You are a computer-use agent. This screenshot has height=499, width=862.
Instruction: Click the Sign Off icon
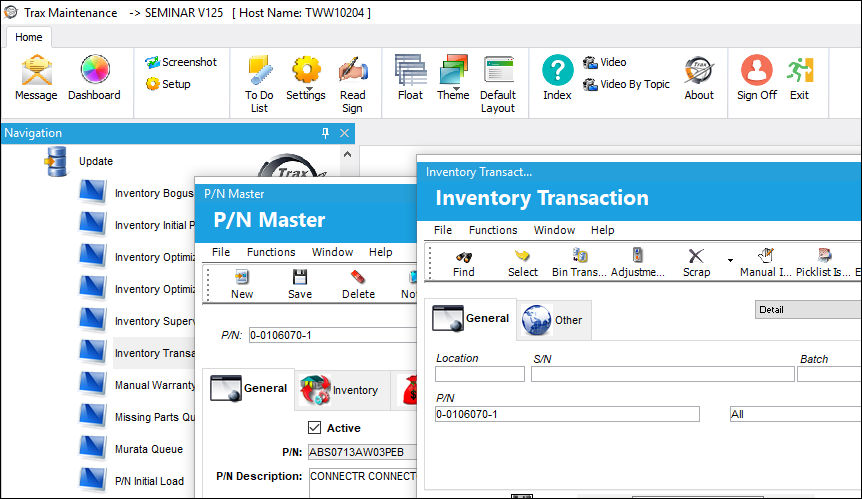757,77
